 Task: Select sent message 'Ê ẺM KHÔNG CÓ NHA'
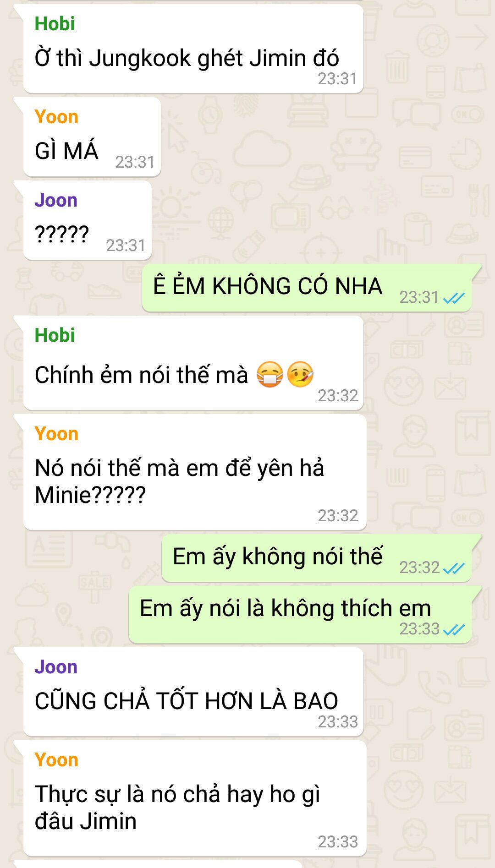click(307, 288)
